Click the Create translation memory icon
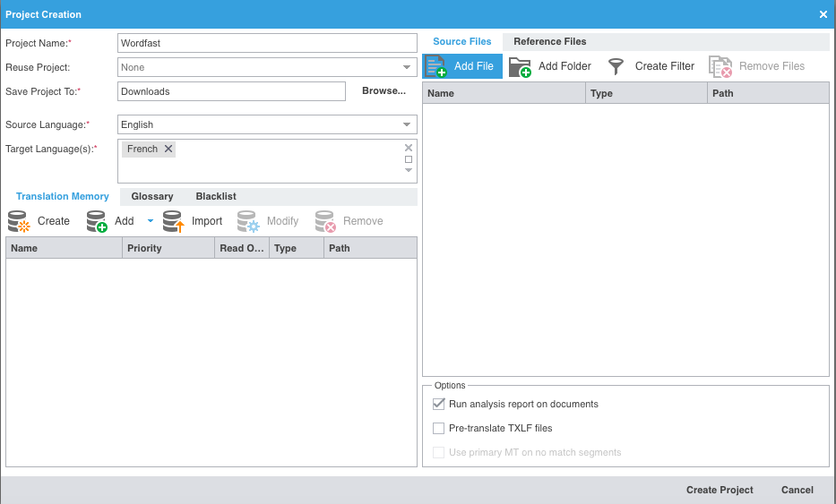Screen dimensions: 836x504 coord(19,222)
